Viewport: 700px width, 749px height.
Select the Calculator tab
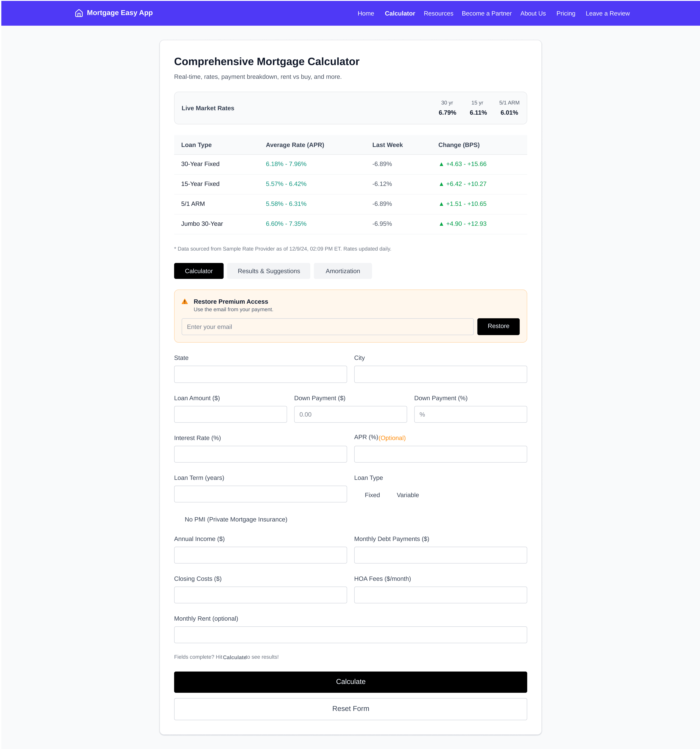198,270
